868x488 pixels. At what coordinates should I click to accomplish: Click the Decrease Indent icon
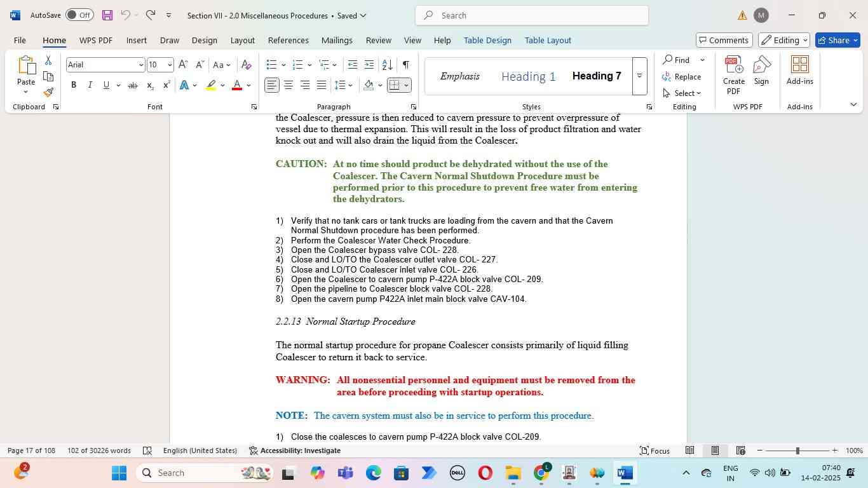tap(353, 65)
